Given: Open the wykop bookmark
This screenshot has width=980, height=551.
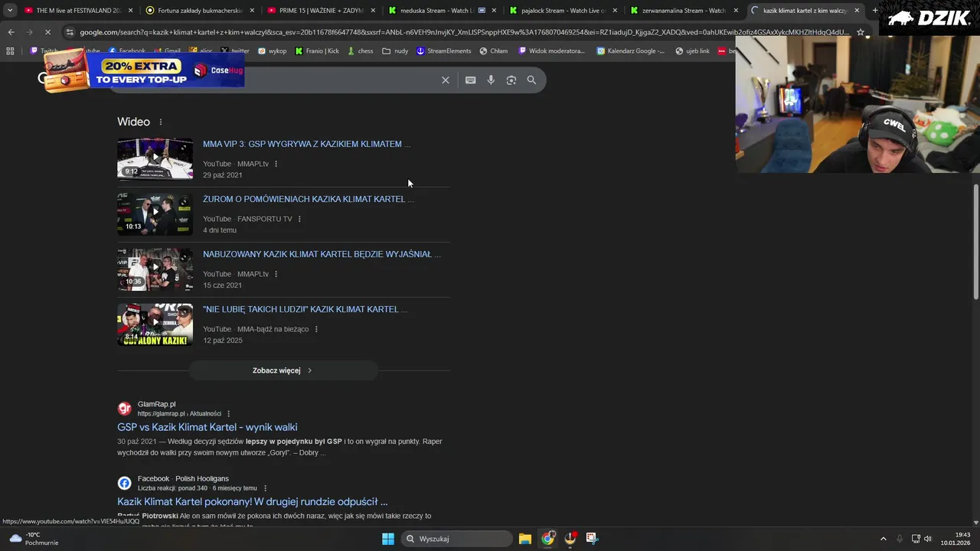Looking at the screenshot, I should coord(273,51).
